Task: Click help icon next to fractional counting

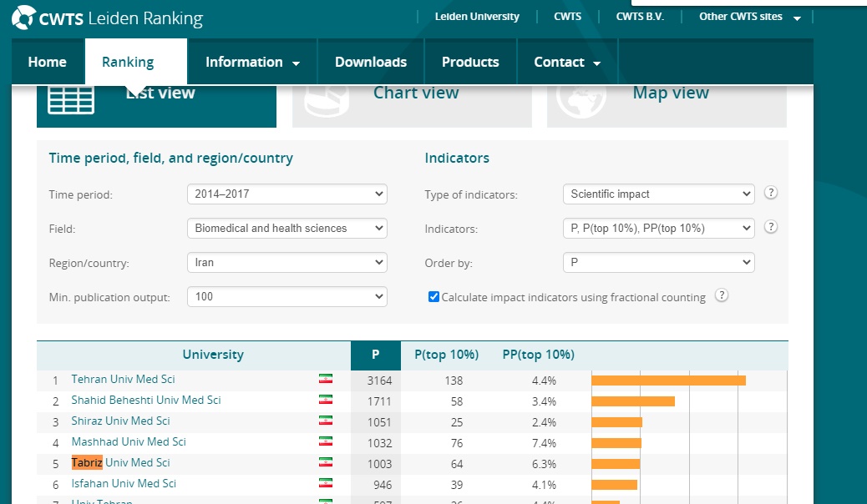Action: pos(722,295)
